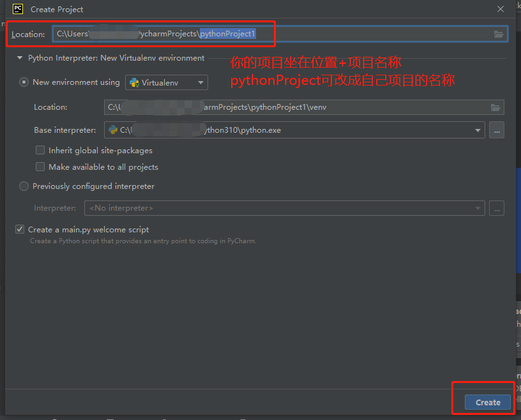Click the project Location text field
This screenshot has height=420, width=521.
[x=280, y=34]
